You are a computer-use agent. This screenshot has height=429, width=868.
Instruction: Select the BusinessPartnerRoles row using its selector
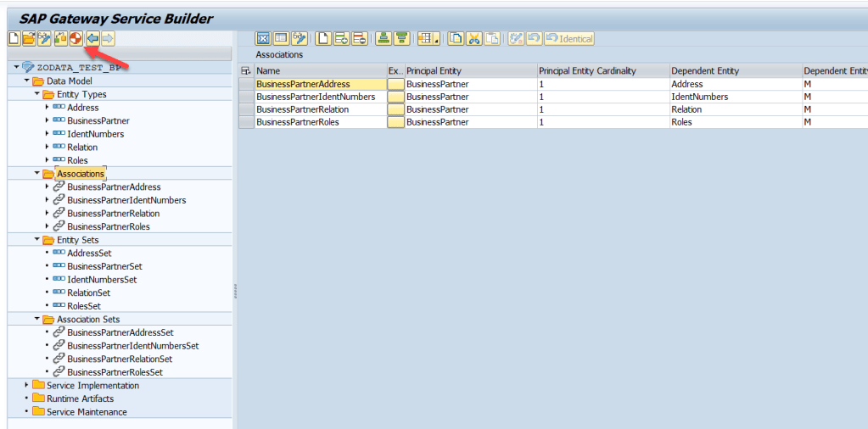[246, 122]
